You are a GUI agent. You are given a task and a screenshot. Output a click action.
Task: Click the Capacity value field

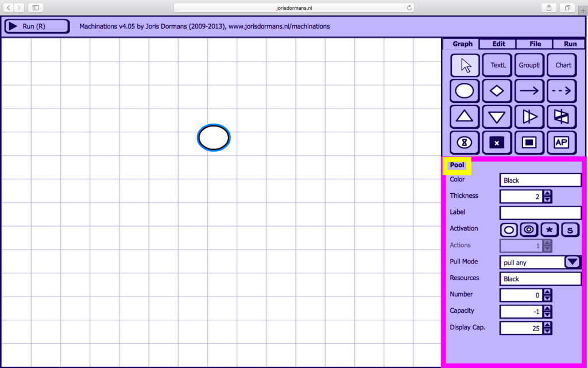tap(521, 312)
